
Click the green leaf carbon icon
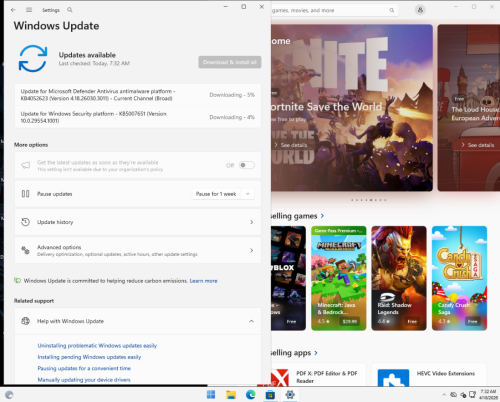click(x=17, y=281)
